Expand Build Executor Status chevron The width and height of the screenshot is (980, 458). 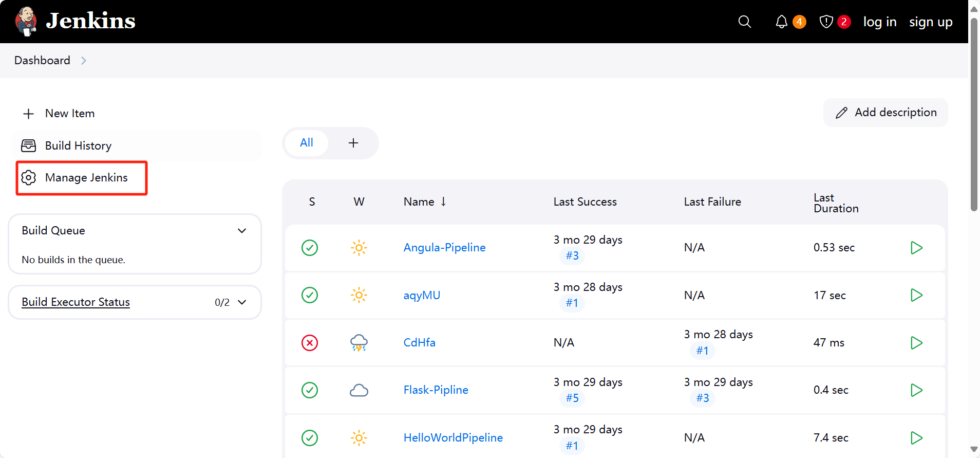tap(242, 302)
